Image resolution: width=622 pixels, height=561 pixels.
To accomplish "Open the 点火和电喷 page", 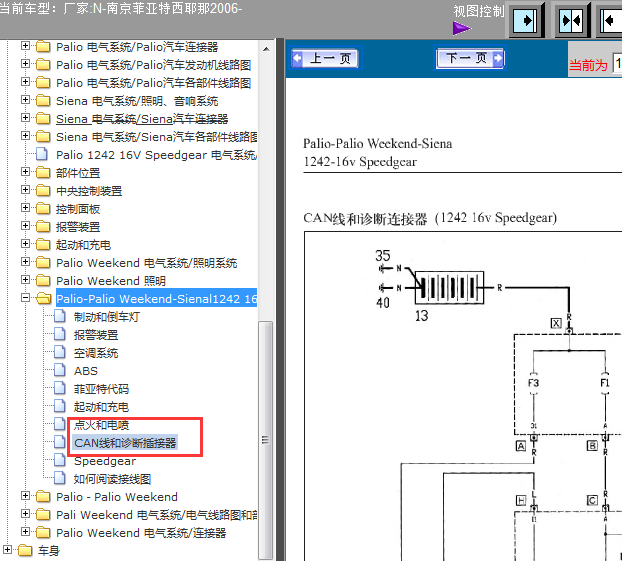I will pos(101,425).
